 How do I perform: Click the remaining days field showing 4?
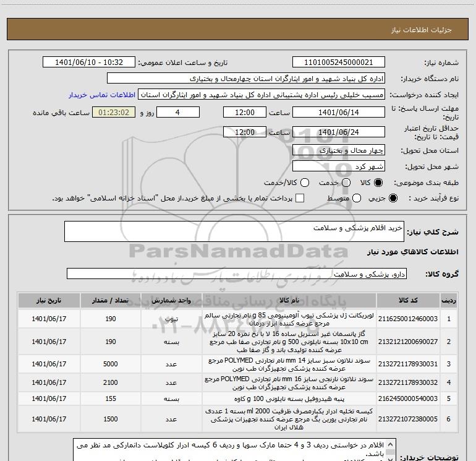[x=178, y=112]
